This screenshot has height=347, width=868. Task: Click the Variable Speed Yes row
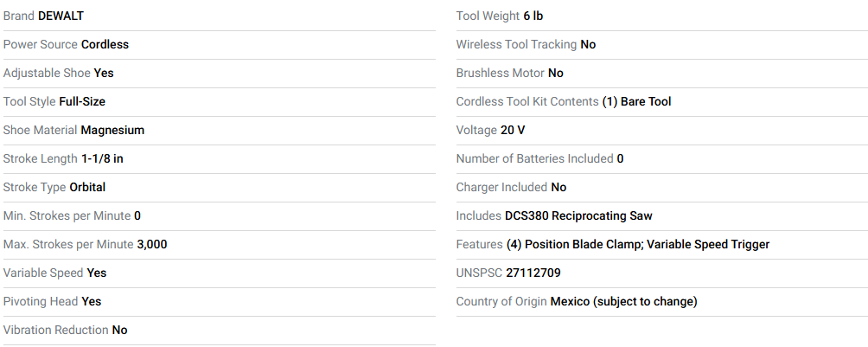[220, 273]
